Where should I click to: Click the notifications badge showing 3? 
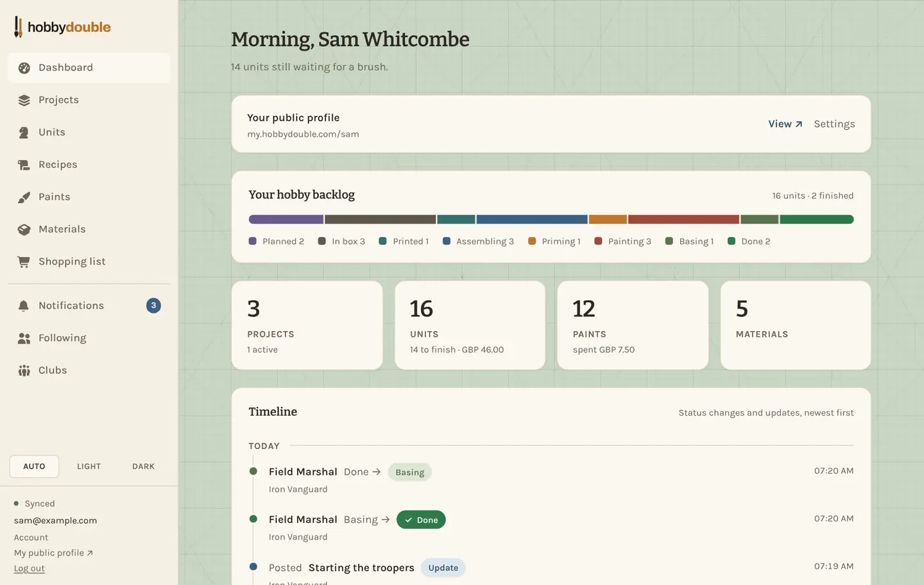pyautogui.click(x=153, y=305)
